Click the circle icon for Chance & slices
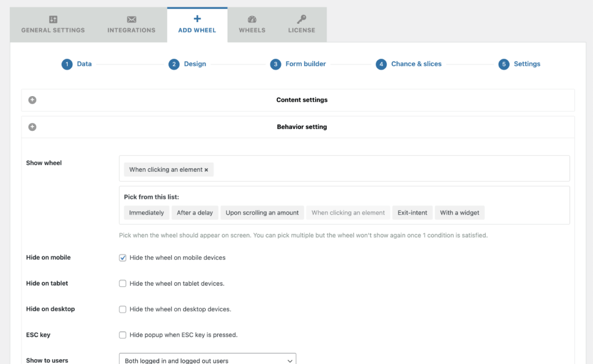 click(381, 64)
